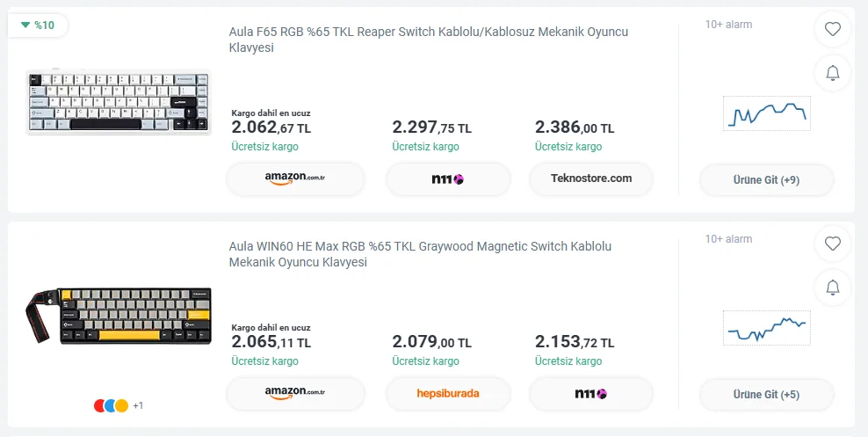The width and height of the screenshot is (868, 437).
Task: Open n11 offer for Aula F65
Action: (x=448, y=178)
